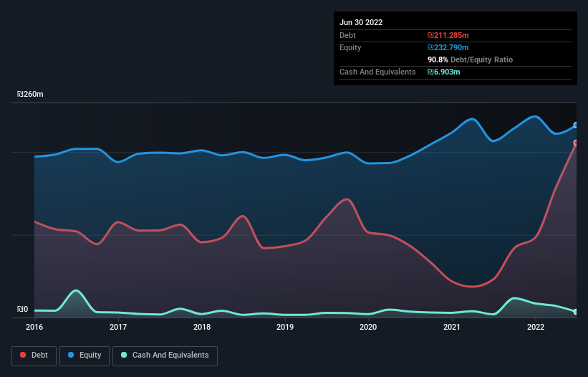Click the ₪260m y-axis label

pos(30,94)
